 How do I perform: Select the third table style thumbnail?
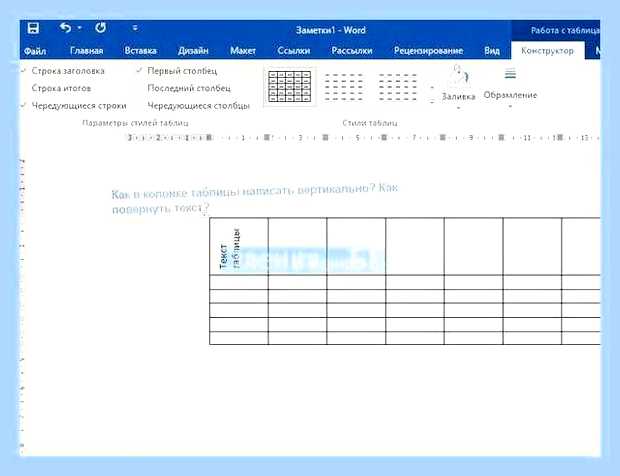pos(398,87)
